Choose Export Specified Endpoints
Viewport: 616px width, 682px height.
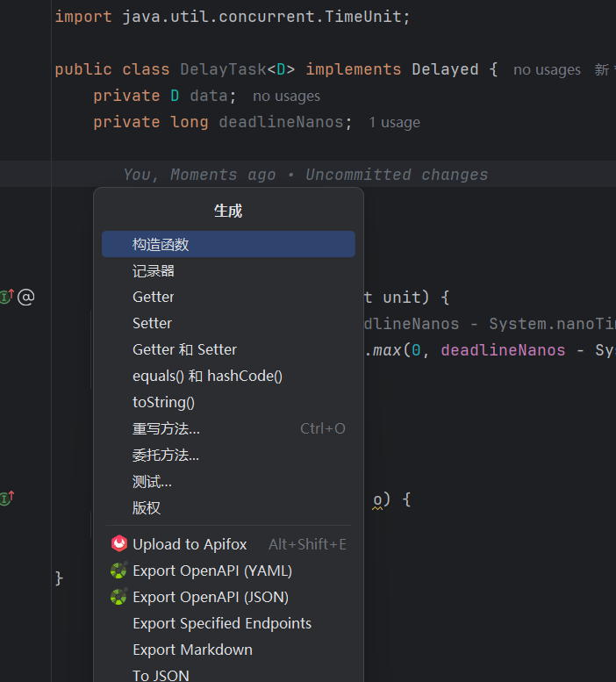pos(228,623)
